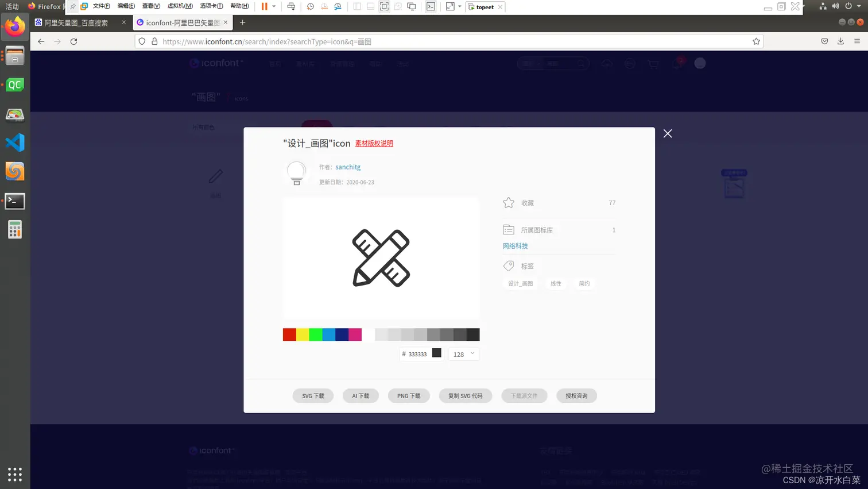This screenshot has height=489, width=868.
Task: Click the volume icon in the top bar
Action: click(835, 6)
